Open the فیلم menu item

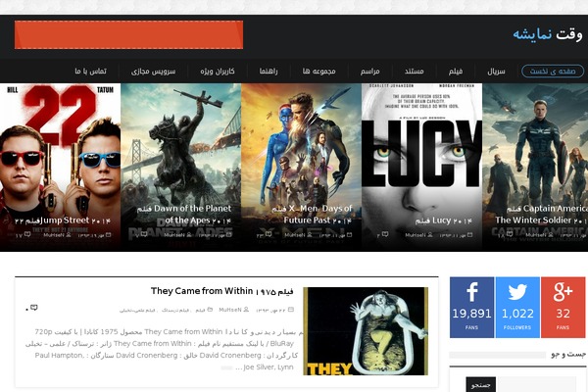point(456,71)
